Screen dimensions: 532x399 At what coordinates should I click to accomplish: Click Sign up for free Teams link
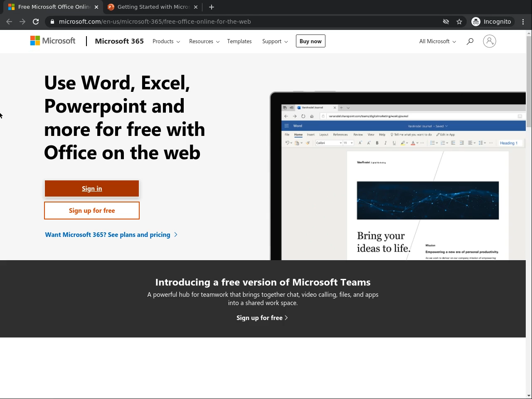tap(262, 318)
